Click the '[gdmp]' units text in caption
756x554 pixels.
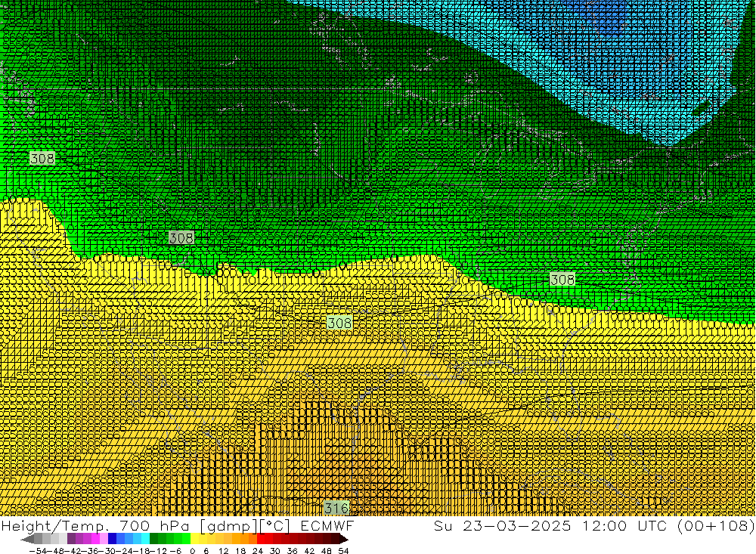tap(229, 527)
